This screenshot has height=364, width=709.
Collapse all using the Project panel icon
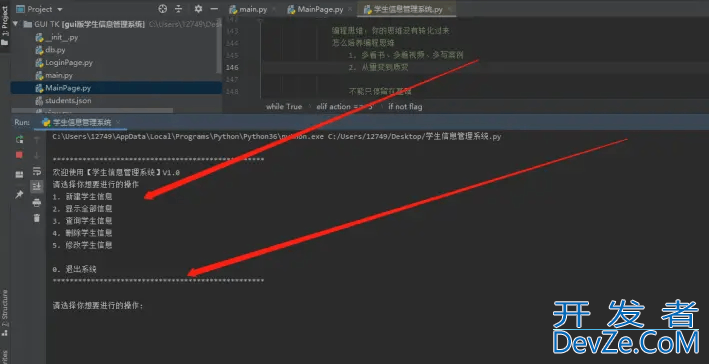click(x=179, y=9)
